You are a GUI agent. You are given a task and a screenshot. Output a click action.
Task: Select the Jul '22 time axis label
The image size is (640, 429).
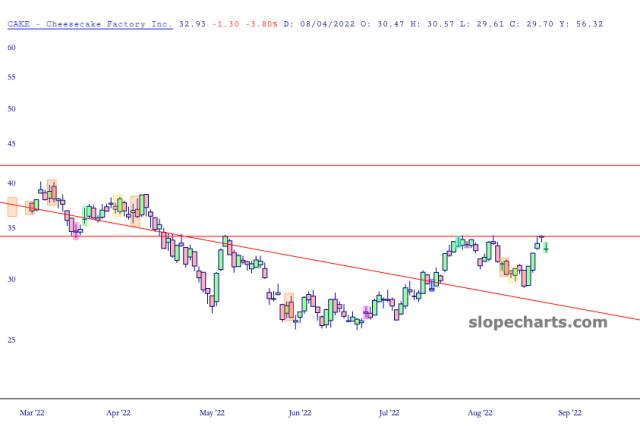(x=389, y=411)
